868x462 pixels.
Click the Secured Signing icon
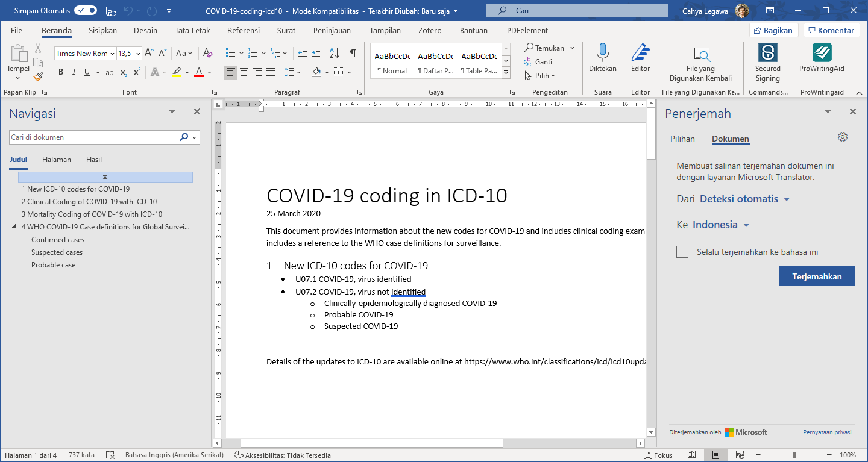(767, 53)
